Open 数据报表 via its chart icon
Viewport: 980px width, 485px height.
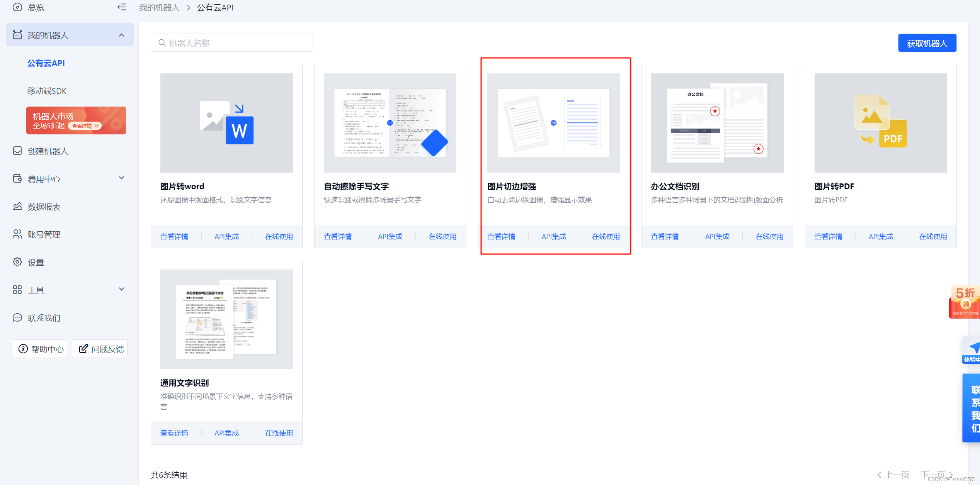(x=17, y=207)
